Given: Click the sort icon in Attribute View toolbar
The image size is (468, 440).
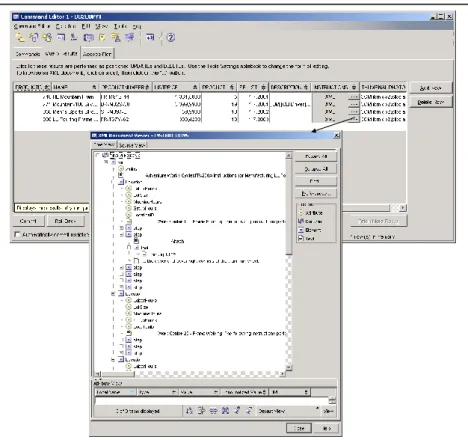Looking at the screenshot, I should click(189, 411).
